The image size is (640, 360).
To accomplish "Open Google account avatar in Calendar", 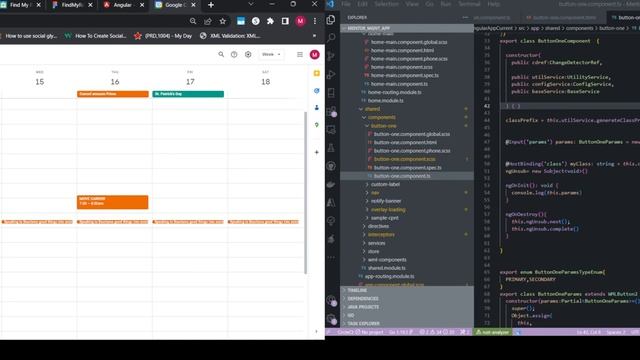I will pos(314,54).
